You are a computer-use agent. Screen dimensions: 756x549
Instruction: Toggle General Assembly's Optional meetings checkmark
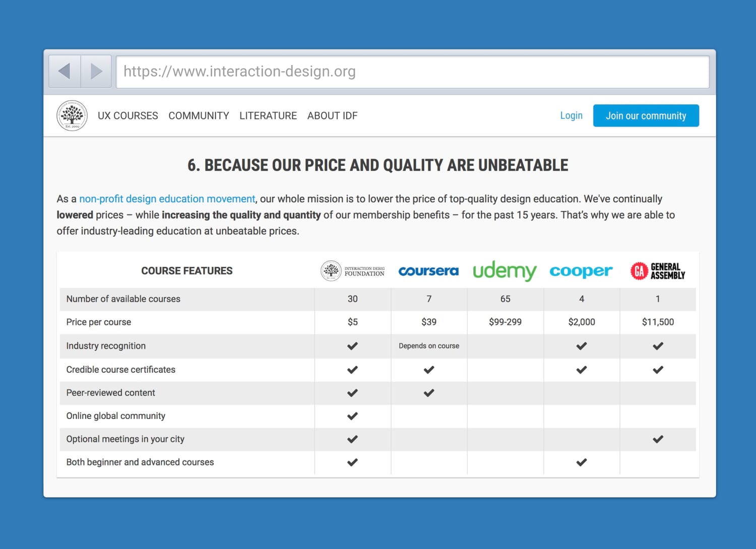coord(657,439)
